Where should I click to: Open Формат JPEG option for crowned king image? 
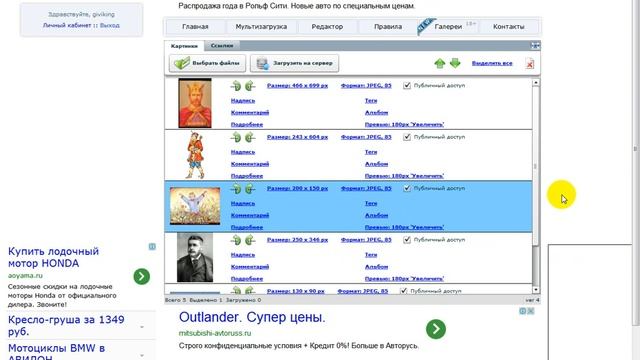click(366, 86)
